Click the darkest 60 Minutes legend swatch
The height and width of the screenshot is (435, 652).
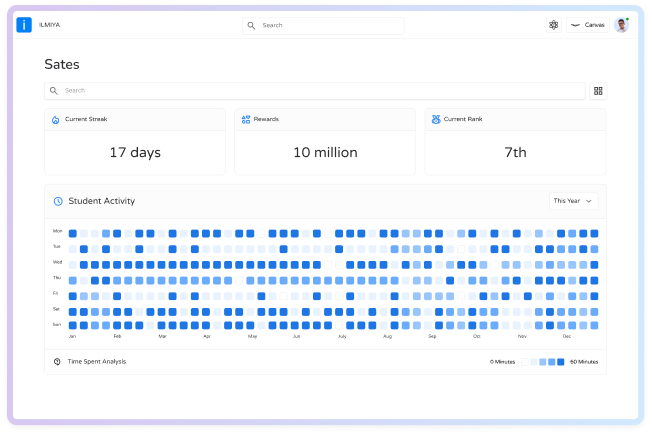(x=559, y=361)
